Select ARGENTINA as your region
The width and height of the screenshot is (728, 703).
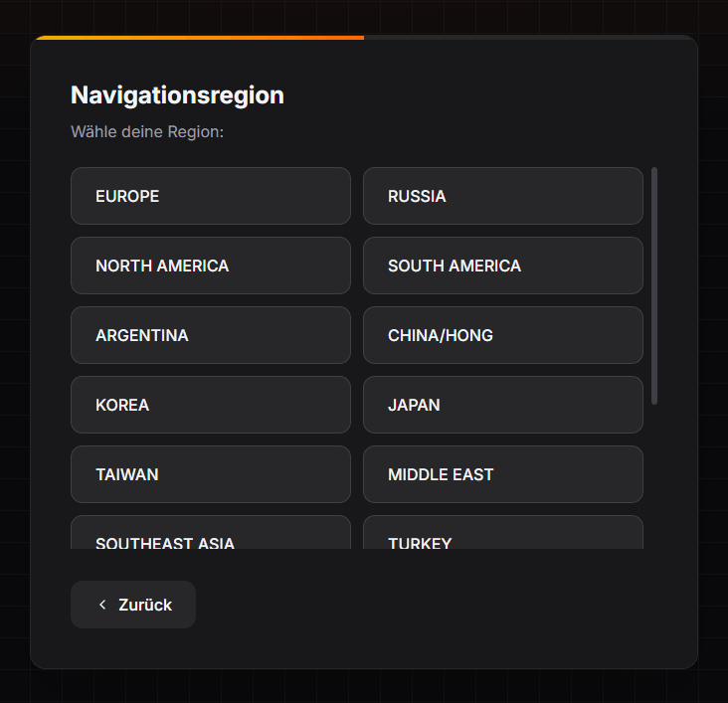(210, 335)
